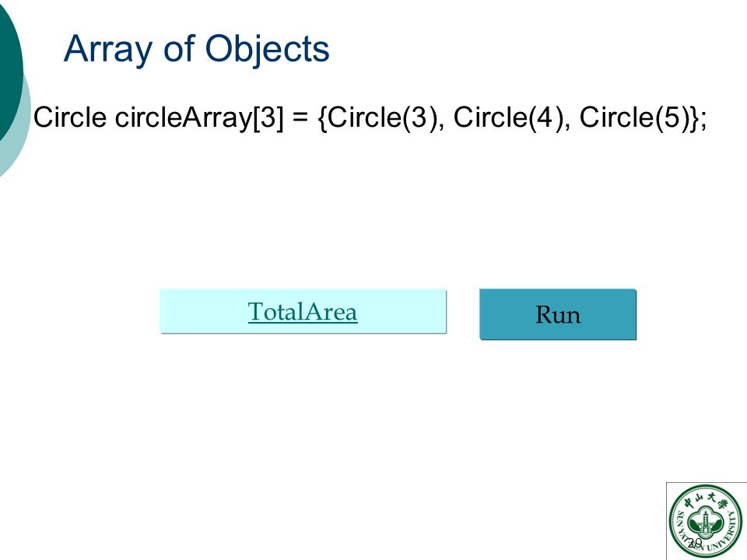This screenshot has width=747, height=560.
Task: Click the Circle(5) element in code
Action: [x=635, y=117]
